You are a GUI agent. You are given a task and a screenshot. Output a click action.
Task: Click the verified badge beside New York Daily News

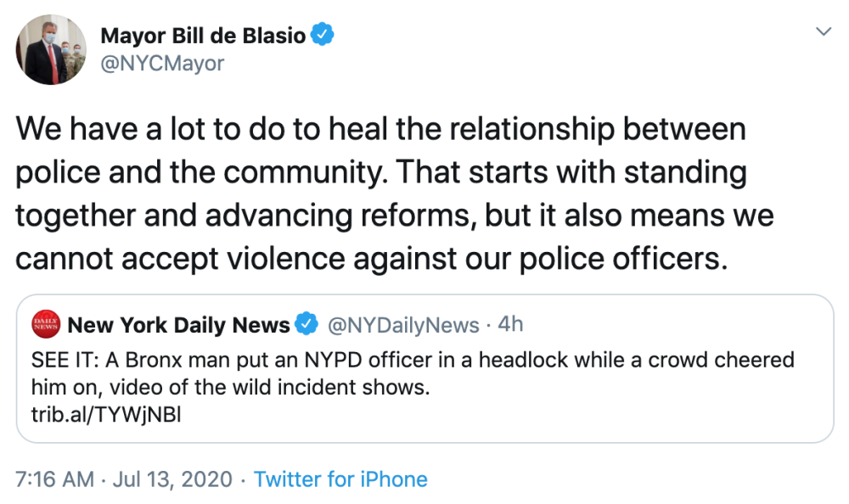point(306,324)
